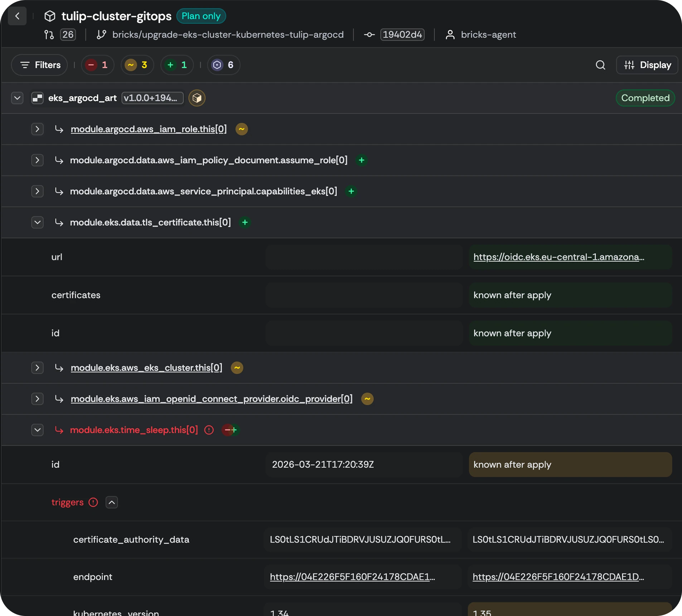Open the oidc.eks.eu-central-1 url link

559,257
